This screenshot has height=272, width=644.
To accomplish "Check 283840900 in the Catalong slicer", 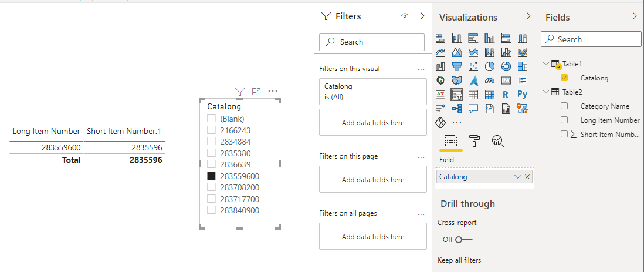I will (x=211, y=210).
